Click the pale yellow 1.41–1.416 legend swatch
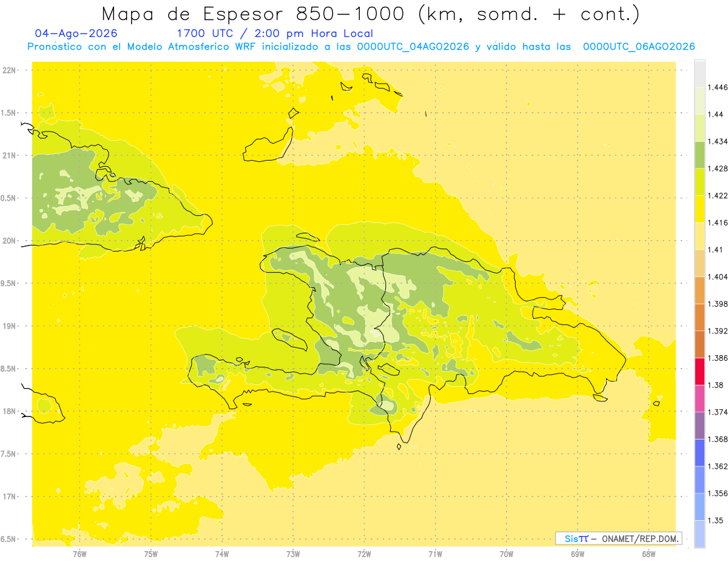728x562 pixels. (699, 236)
